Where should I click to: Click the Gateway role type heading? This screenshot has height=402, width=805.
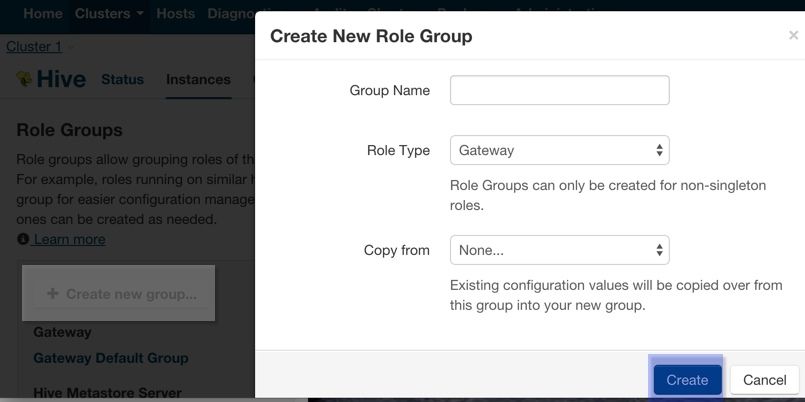click(62, 332)
